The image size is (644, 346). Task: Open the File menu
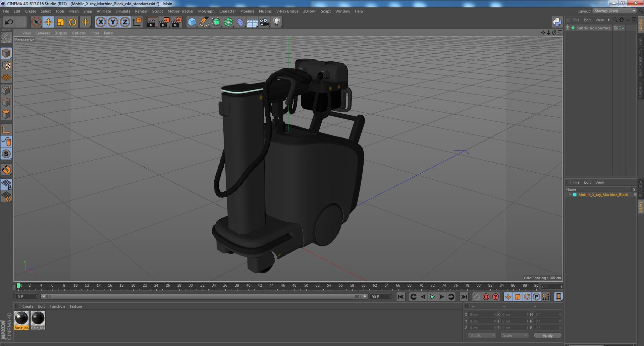coord(6,11)
